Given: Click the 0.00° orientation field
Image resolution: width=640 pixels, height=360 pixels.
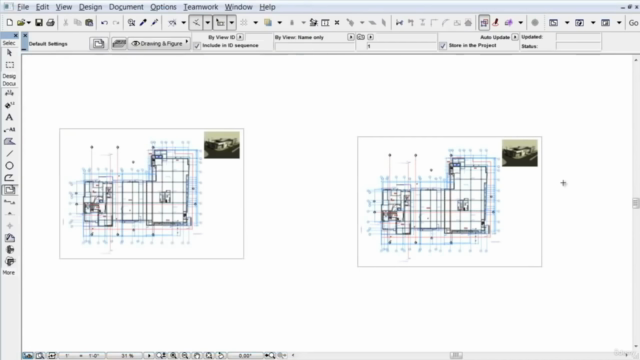Looking at the screenshot, I should click(x=245, y=356).
